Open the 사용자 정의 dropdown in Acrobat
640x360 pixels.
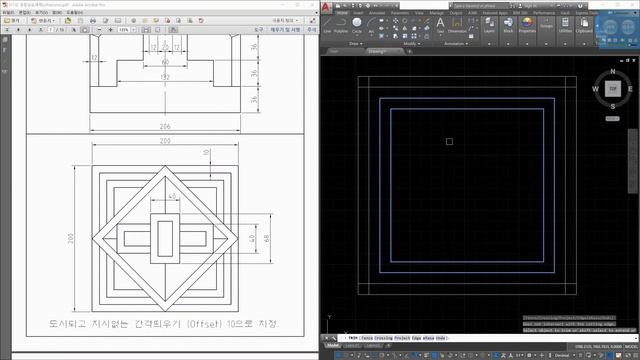(286, 20)
